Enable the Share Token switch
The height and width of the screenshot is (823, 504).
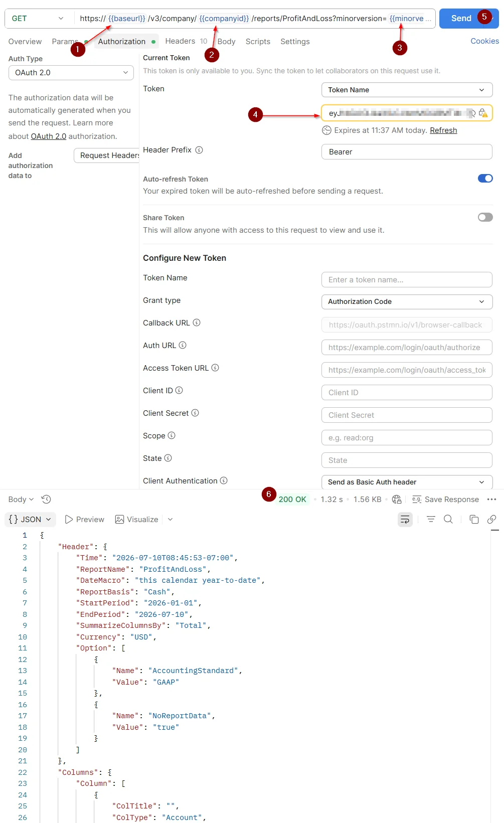tap(485, 217)
